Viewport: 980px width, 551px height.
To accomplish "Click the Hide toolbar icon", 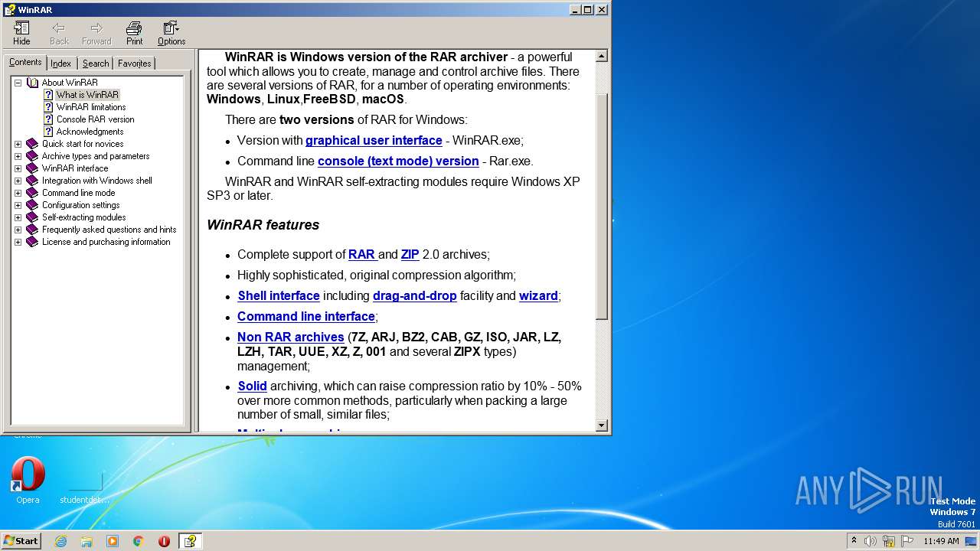I will pos(21,33).
